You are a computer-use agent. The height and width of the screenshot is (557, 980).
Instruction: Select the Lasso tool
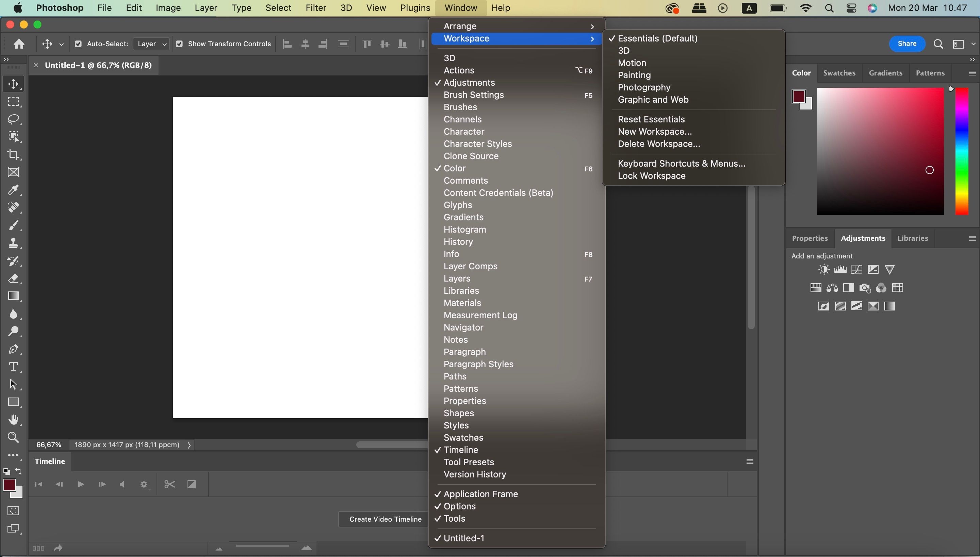click(x=14, y=119)
